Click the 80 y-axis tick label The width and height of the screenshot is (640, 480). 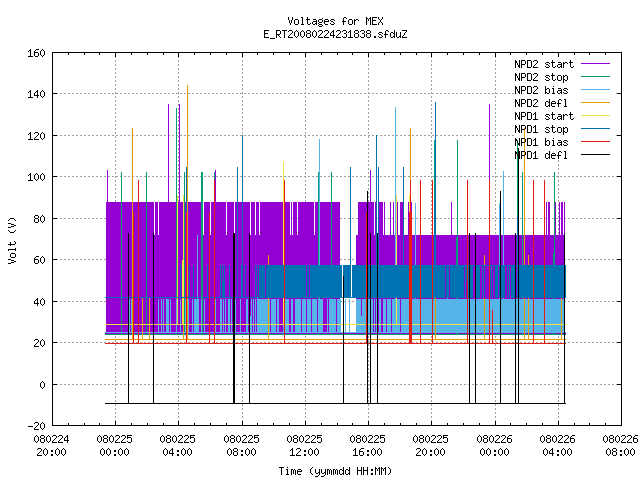click(x=39, y=219)
